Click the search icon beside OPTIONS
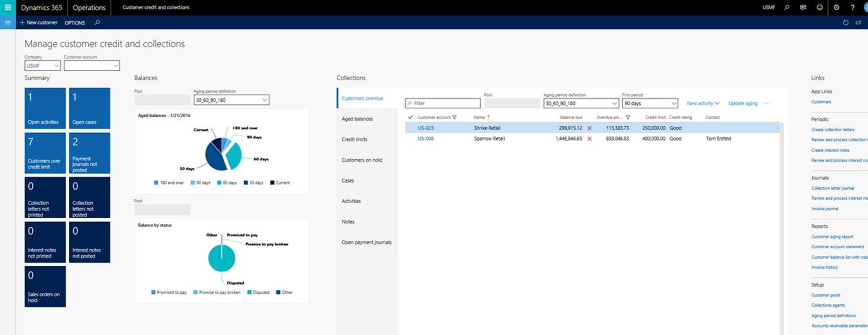 tap(97, 23)
